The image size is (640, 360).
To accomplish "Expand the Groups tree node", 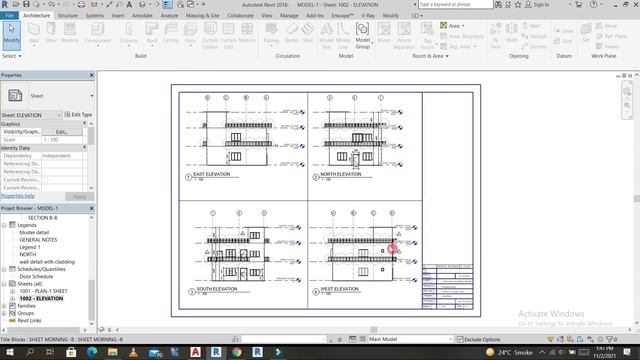I will 4,313.
